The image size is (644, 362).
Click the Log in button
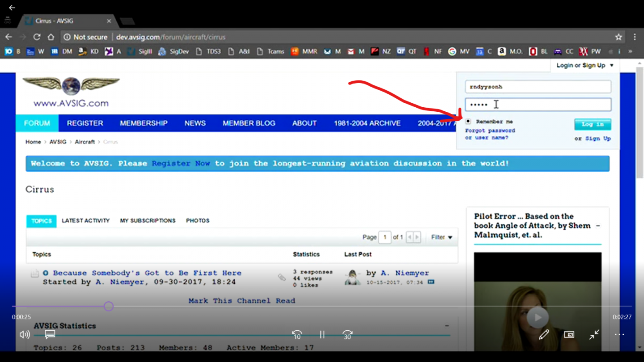[x=593, y=124]
